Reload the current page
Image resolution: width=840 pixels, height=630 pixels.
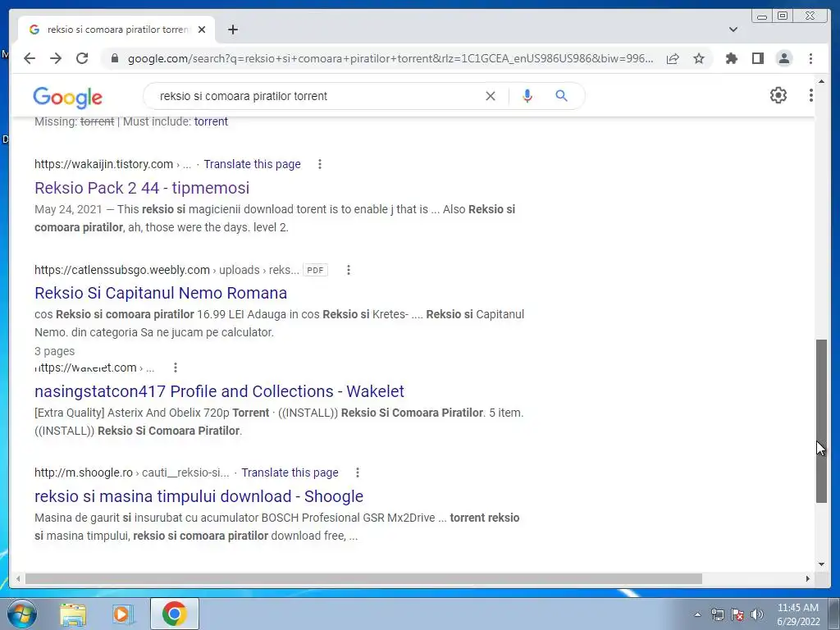(x=82, y=58)
